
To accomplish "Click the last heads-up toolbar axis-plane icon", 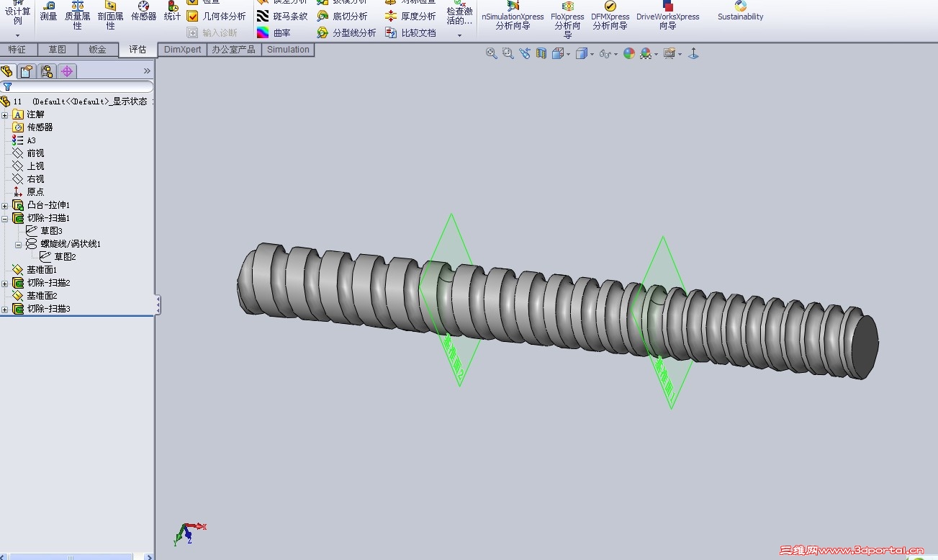I will point(693,53).
